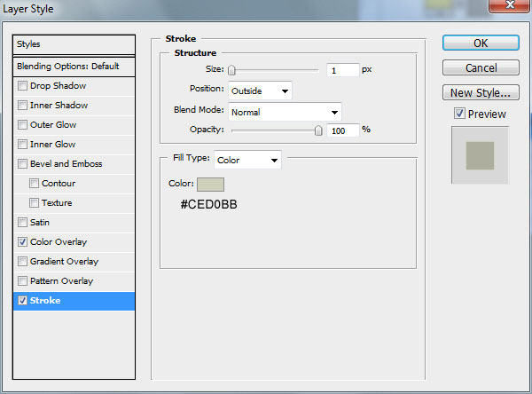The image size is (532, 394).
Task: Click the Opacity slider handle
Action: (x=318, y=130)
